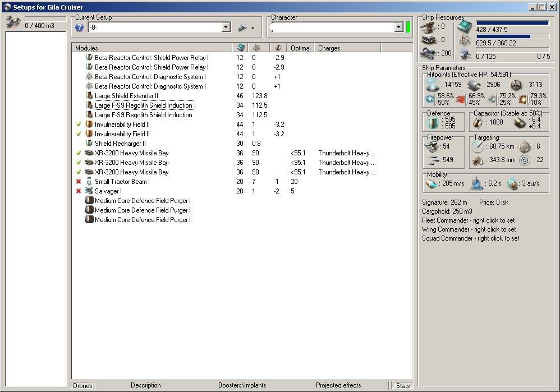The image size is (560, 392).
Task: Click the blue help question mark icon
Action: [x=79, y=27]
